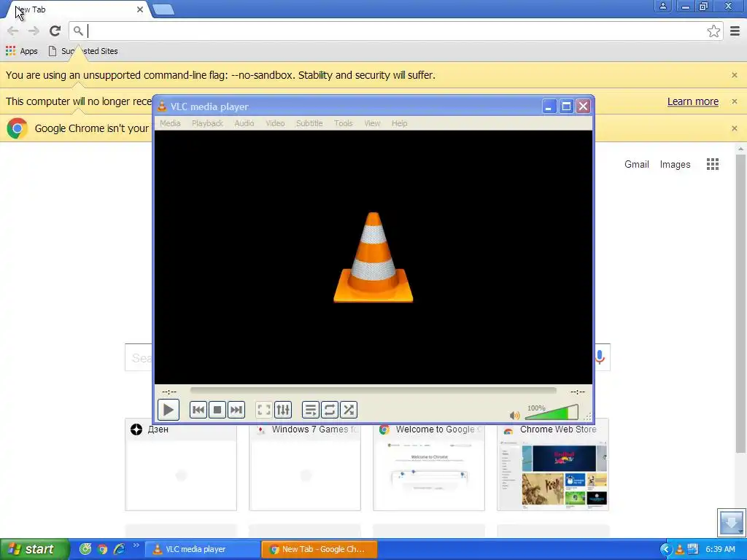The height and width of the screenshot is (560, 747).
Task: Click the VLC cone tray icon
Action: (x=680, y=549)
